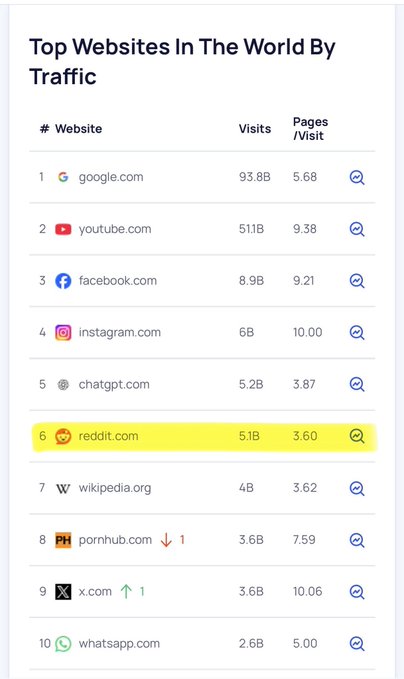Click the google.com website link
This screenshot has width=404, height=679.
(111, 177)
